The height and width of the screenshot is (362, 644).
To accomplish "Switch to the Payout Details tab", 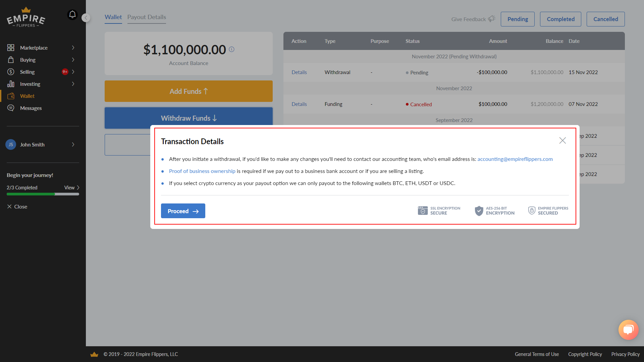I will (147, 17).
